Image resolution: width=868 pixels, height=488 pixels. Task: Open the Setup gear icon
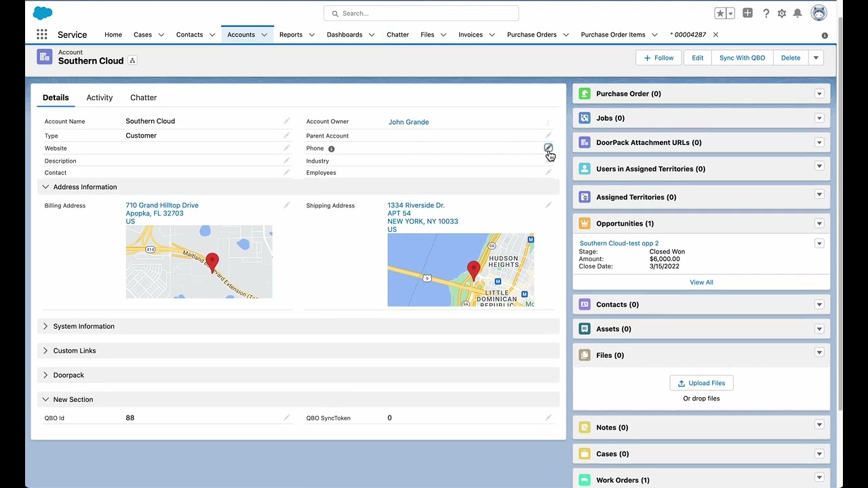[782, 13]
